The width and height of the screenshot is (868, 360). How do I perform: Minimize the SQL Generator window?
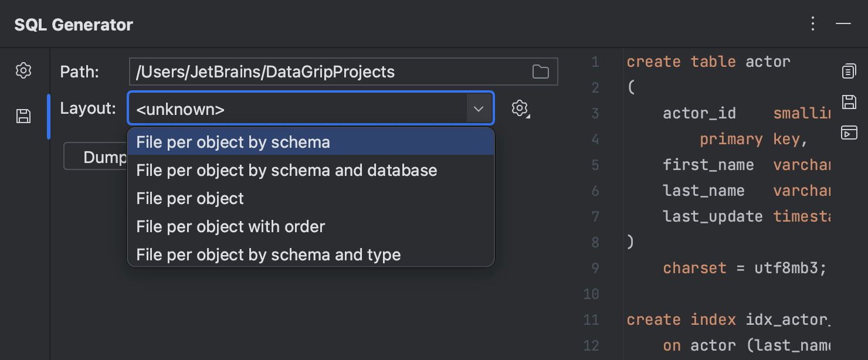(843, 23)
